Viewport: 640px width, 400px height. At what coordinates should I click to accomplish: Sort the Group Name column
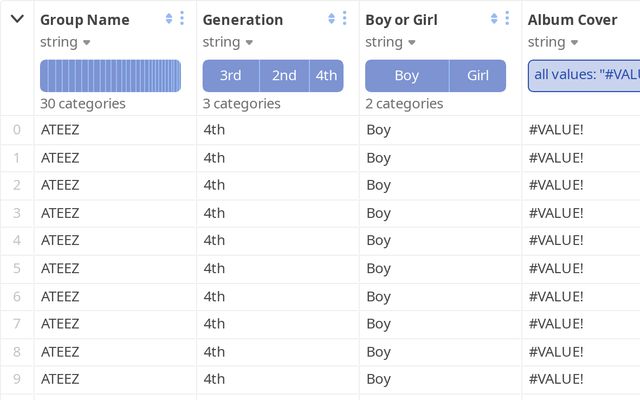(x=169, y=19)
